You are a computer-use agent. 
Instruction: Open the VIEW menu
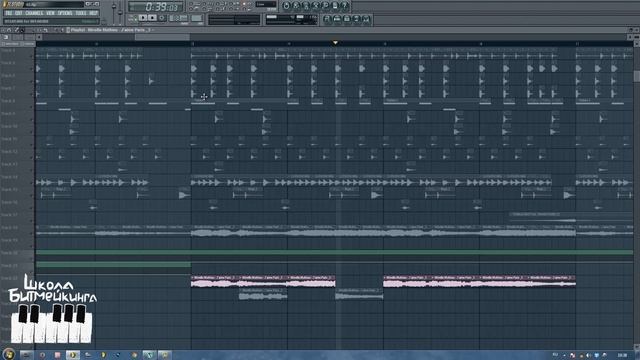(50, 13)
